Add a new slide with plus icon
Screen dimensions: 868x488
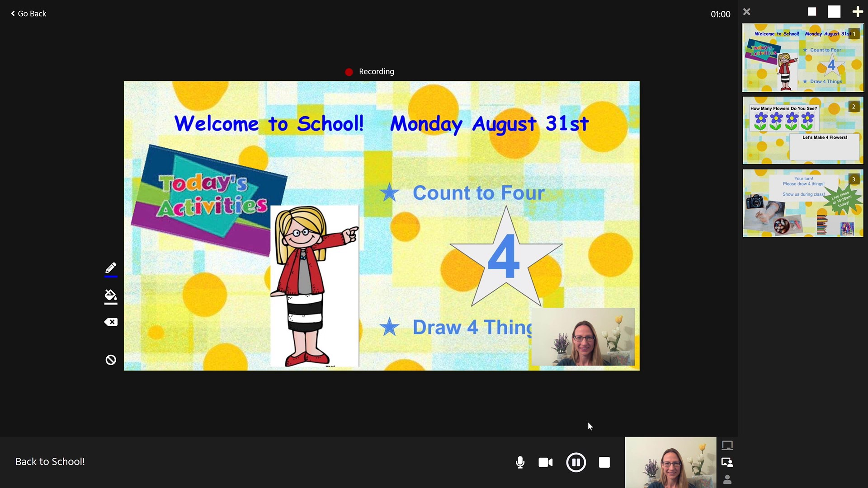tap(857, 12)
